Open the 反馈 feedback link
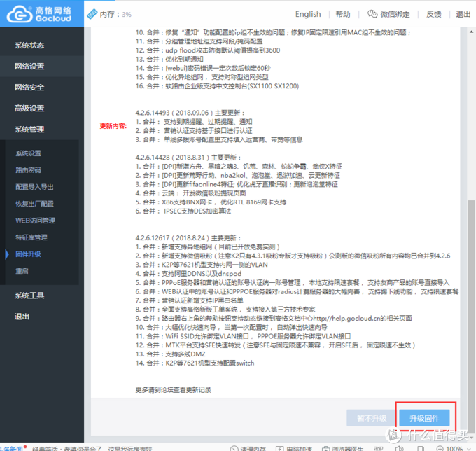This screenshot has height=451, width=476. tap(433, 14)
